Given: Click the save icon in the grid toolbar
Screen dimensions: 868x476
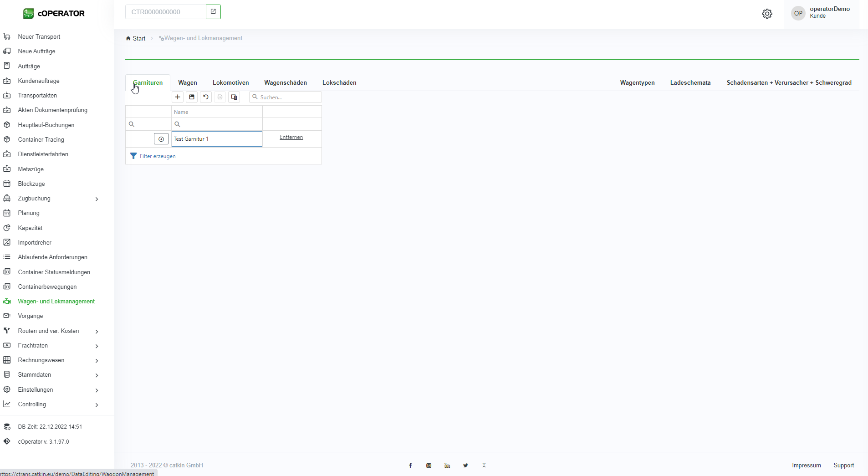Looking at the screenshot, I should click(192, 97).
